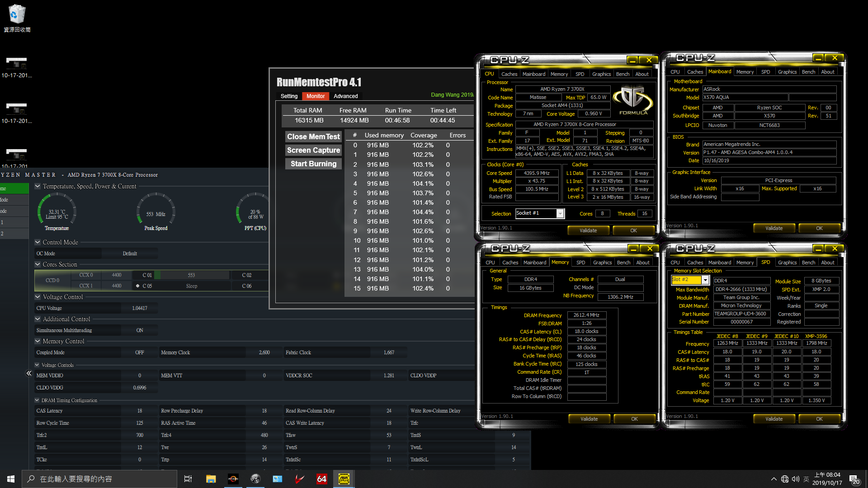Click the Part Number TEAMGROUP-UD4-3600 field
Screen dimensions: 868x488
742,314
